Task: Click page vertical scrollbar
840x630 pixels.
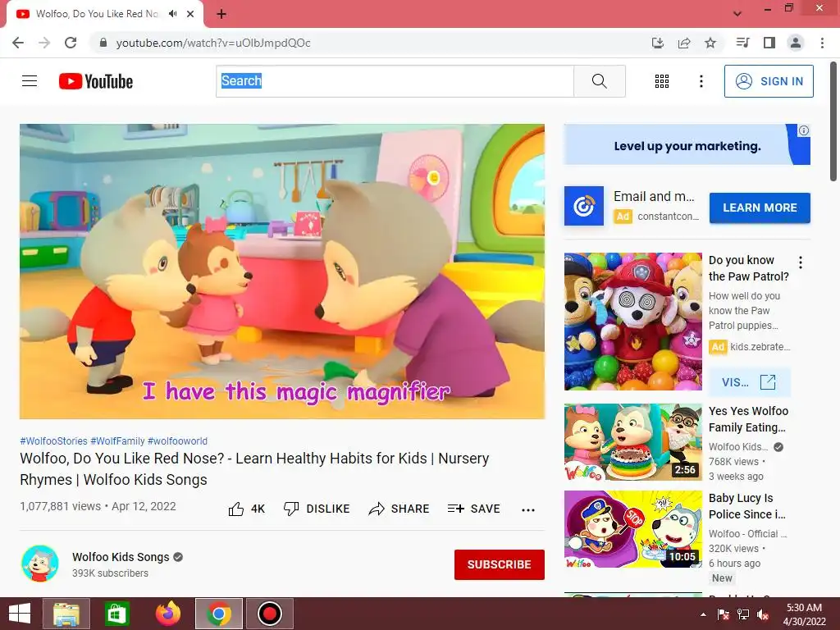Action: 834,122
